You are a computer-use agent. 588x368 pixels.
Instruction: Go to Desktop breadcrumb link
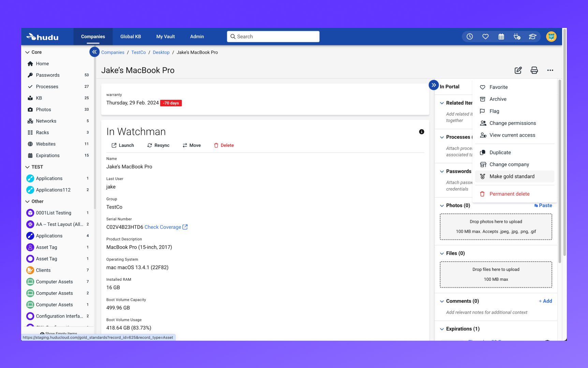click(x=161, y=52)
